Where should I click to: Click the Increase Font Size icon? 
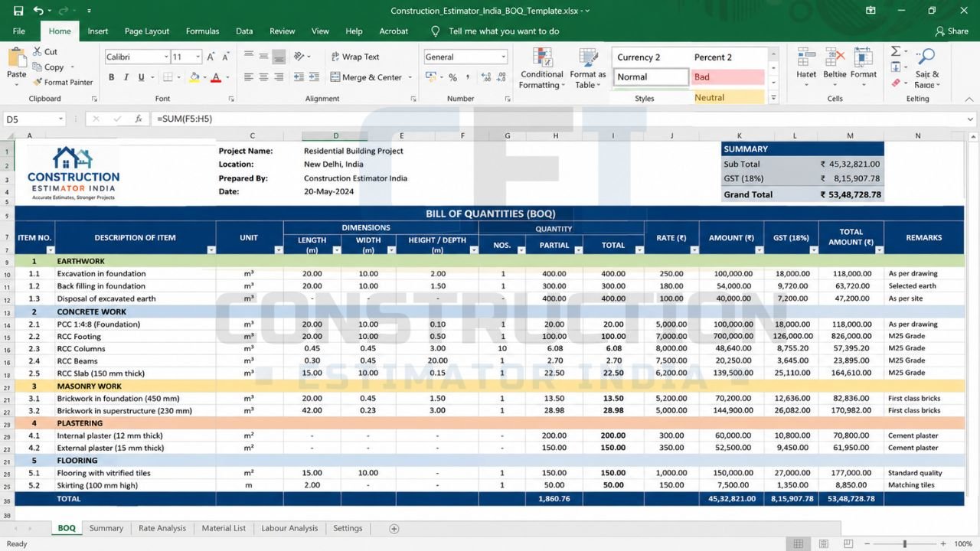[212, 57]
